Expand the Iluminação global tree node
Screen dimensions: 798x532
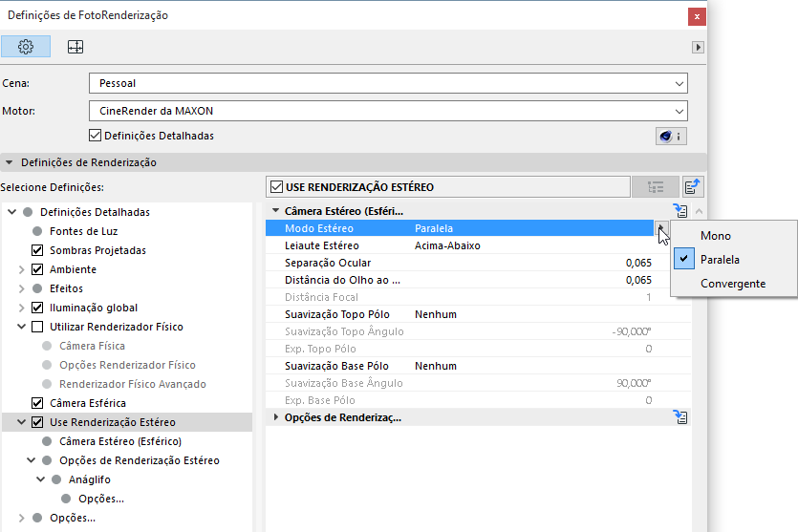(21, 308)
